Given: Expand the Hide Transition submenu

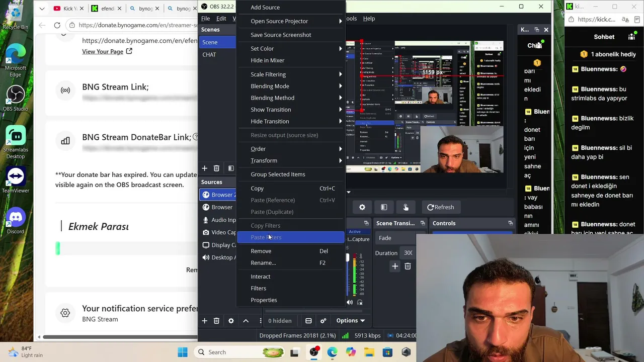Looking at the screenshot, I should [x=291, y=121].
